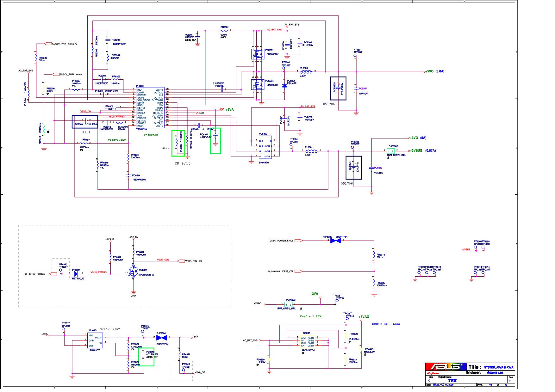This screenshot has width=555, height=392.
Task: Click the Vref=1.215V note near PU6301
Action: pos(110,329)
